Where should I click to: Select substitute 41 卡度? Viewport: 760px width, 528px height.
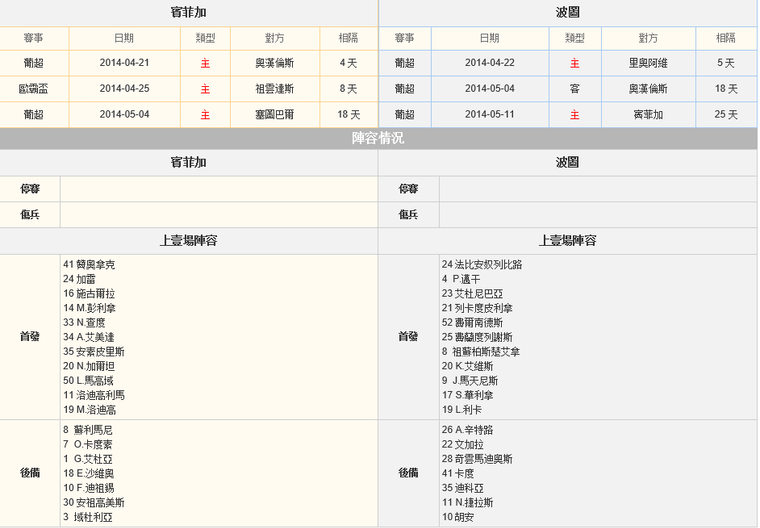point(458,474)
